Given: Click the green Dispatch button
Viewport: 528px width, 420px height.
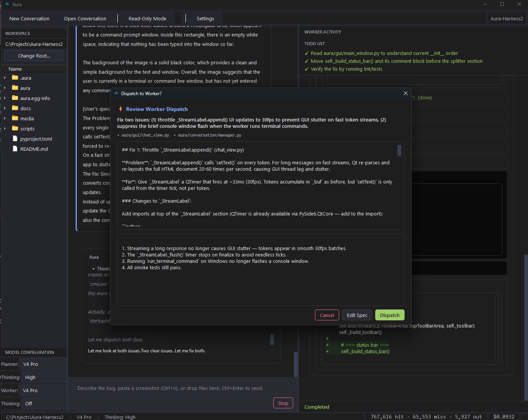Looking at the screenshot, I should pyautogui.click(x=390, y=315).
